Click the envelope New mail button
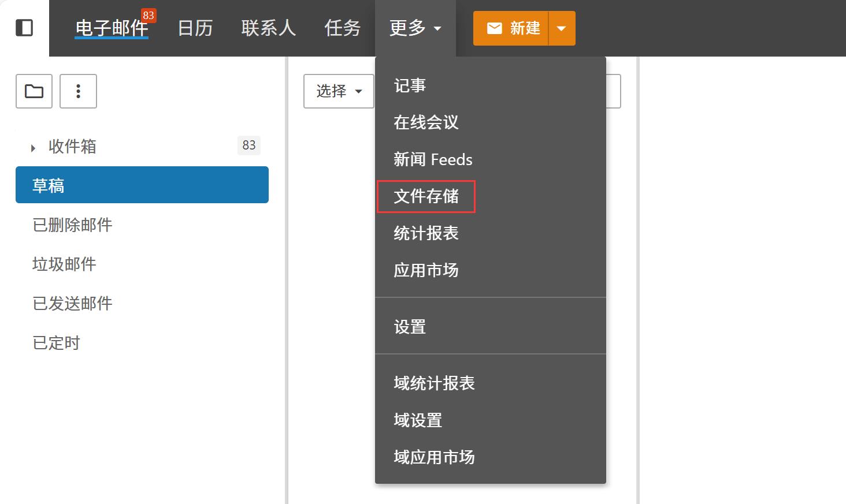 click(x=511, y=28)
